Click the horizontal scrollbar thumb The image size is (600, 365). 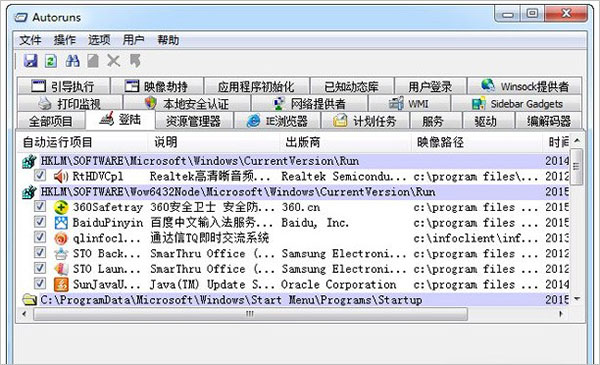coord(250,314)
